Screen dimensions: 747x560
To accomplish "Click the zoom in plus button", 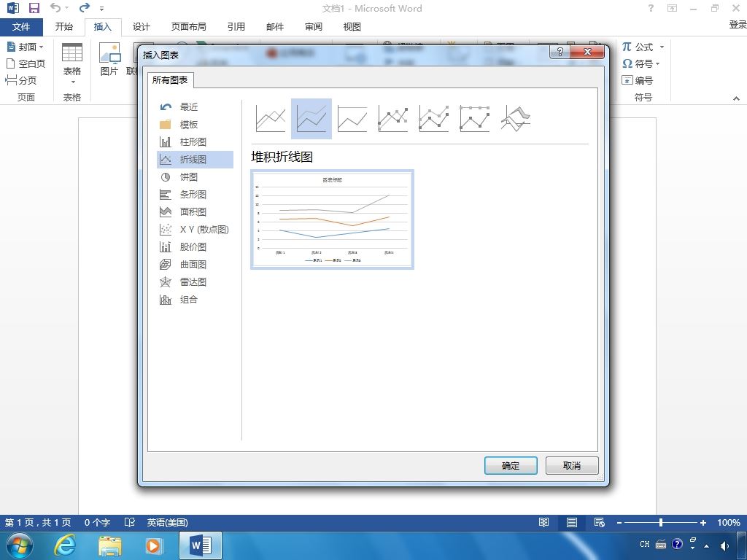I will pyautogui.click(x=703, y=522).
